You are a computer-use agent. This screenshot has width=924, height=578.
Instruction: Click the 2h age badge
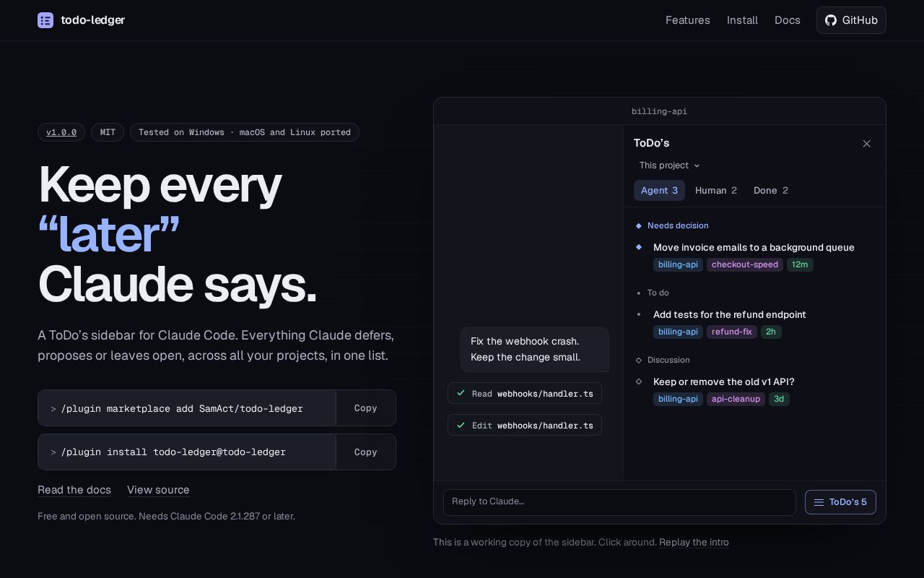point(771,332)
